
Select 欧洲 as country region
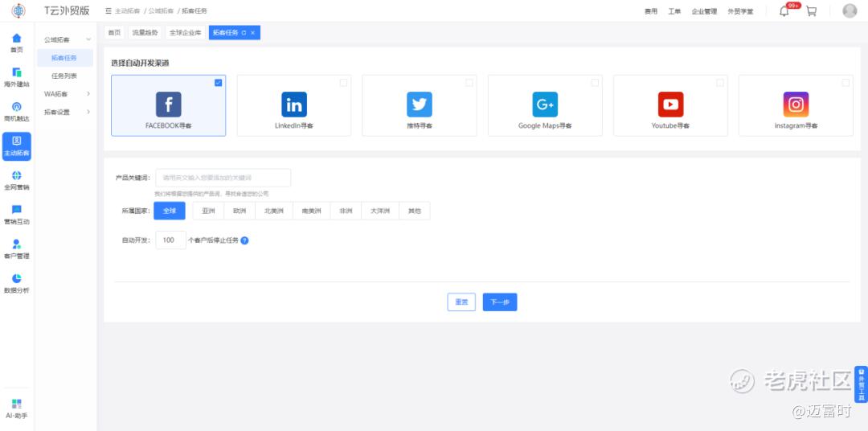click(240, 211)
